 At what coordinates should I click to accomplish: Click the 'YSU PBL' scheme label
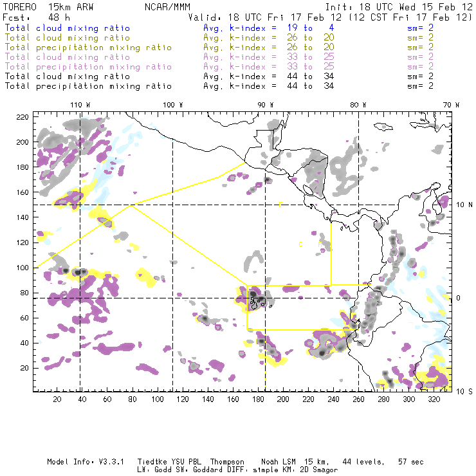coord(186,462)
